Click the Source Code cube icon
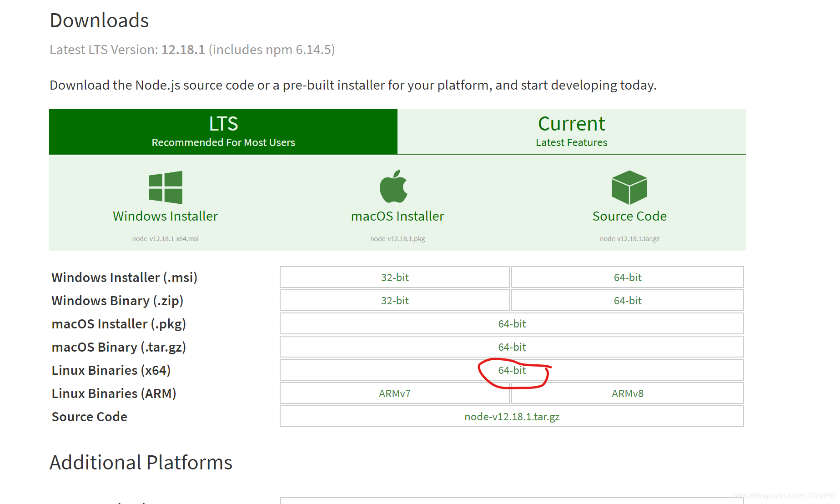The image size is (840, 504). [x=629, y=187]
